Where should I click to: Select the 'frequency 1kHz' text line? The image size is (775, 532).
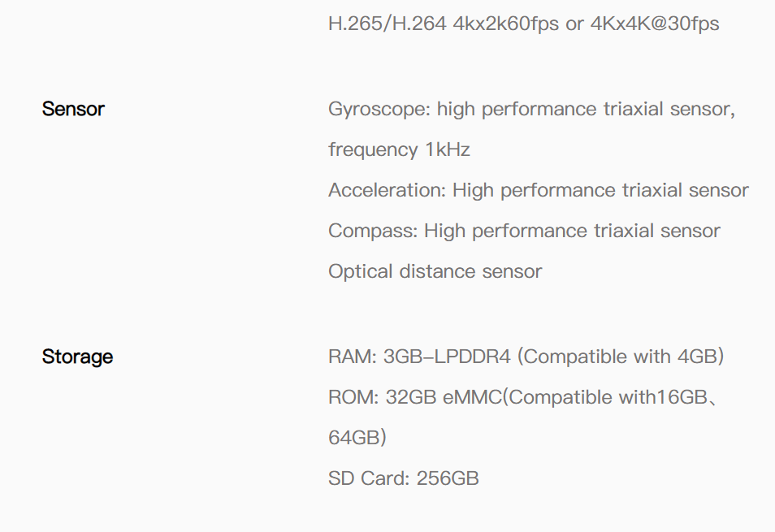click(399, 149)
